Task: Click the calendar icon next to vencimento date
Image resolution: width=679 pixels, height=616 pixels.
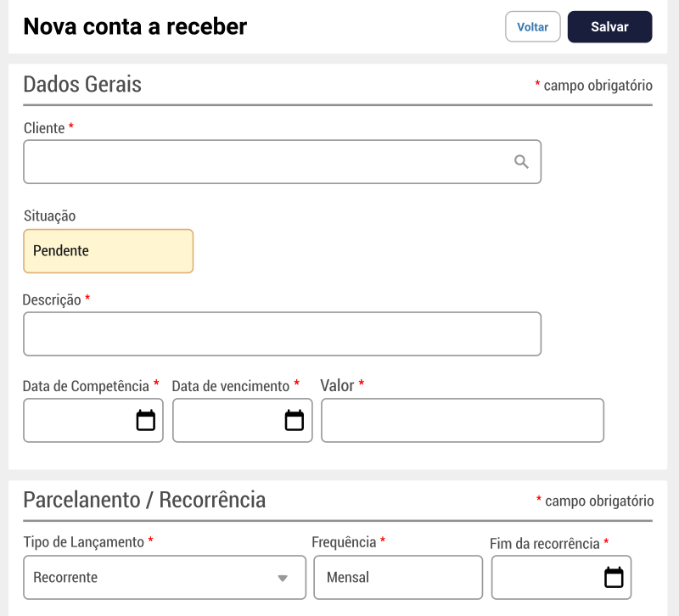Action: (293, 420)
